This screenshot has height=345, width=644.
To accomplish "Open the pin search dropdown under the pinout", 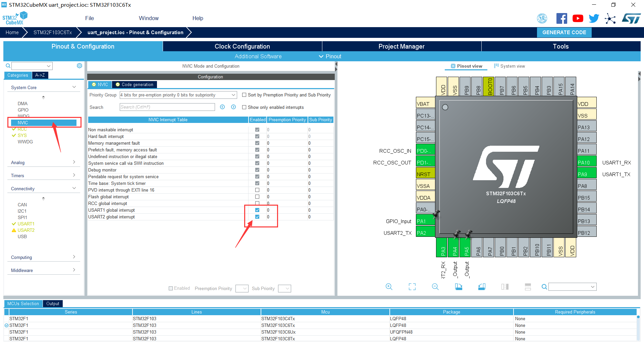I will (x=573, y=287).
